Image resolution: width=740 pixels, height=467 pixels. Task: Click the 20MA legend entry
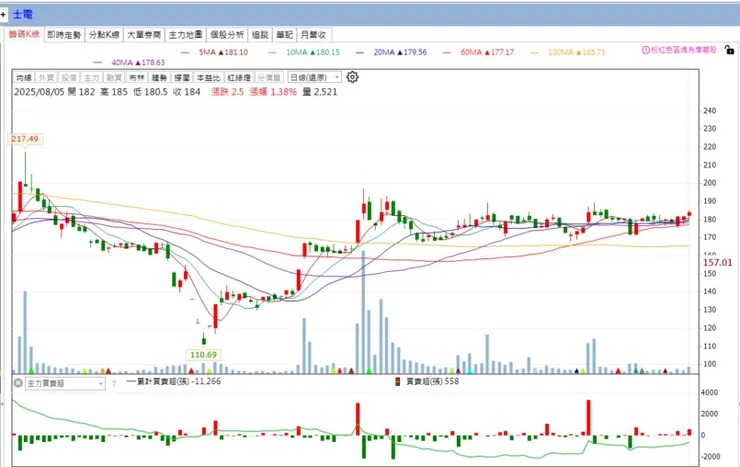[x=392, y=52]
